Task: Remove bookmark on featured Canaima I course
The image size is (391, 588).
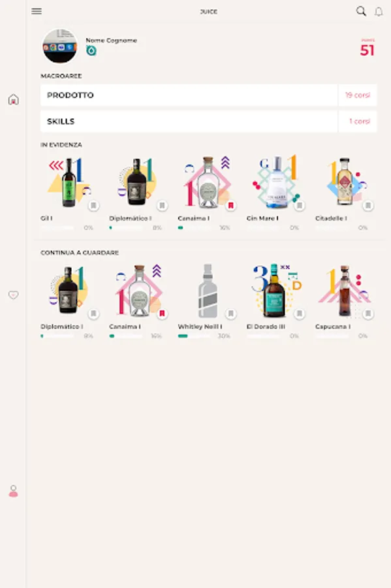Action: 230,206
